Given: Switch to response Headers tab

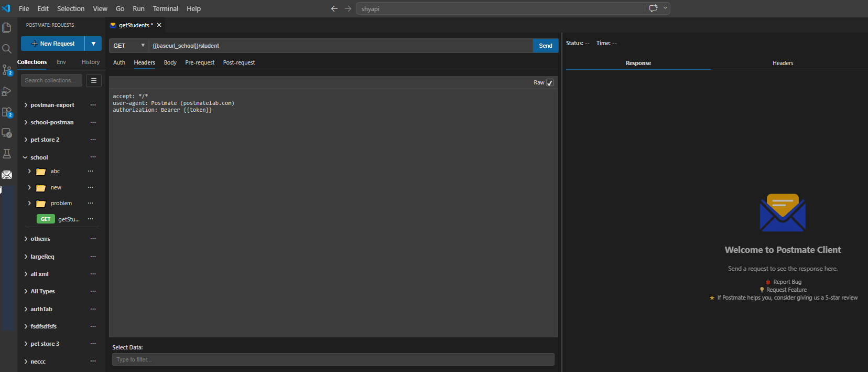Looking at the screenshot, I should pos(783,63).
